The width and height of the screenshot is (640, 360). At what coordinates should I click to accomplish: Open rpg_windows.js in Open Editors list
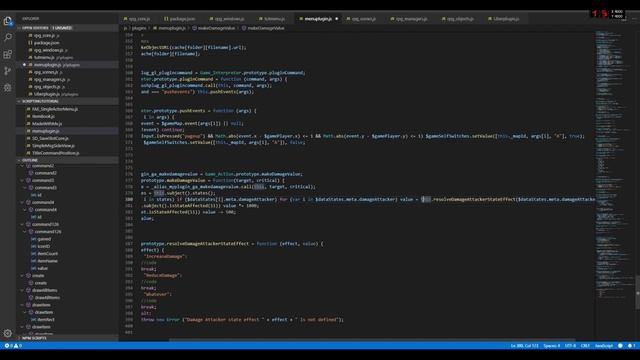point(67,50)
